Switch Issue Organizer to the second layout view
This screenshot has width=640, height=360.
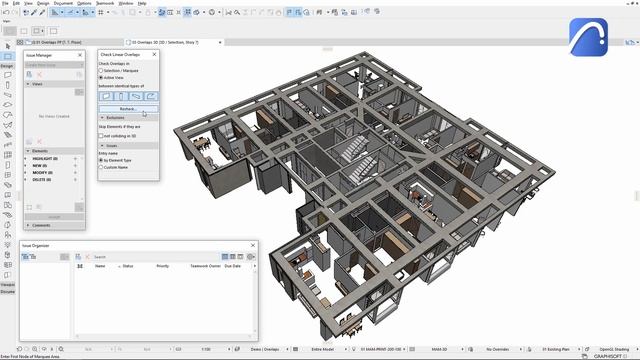(x=233, y=257)
